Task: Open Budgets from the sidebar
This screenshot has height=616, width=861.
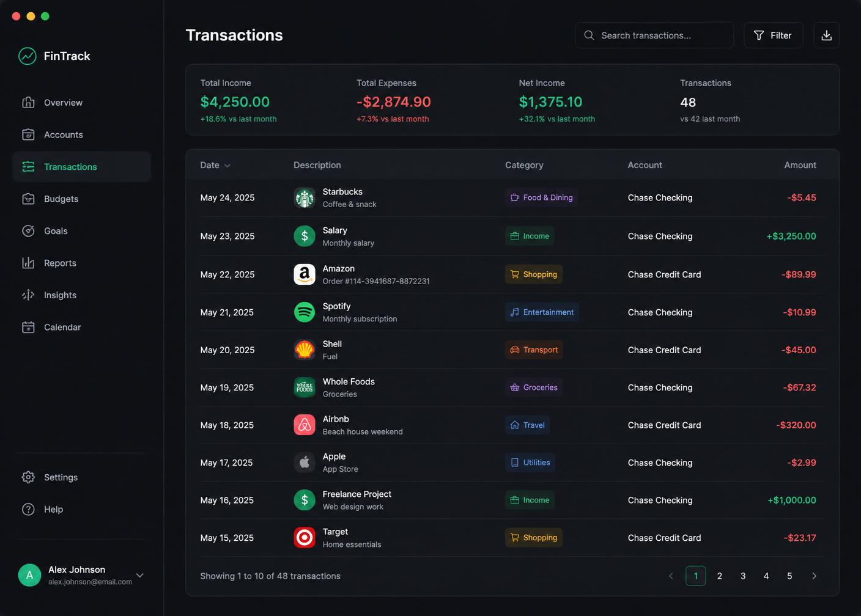Action: pyautogui.click(x=81, y=199)
